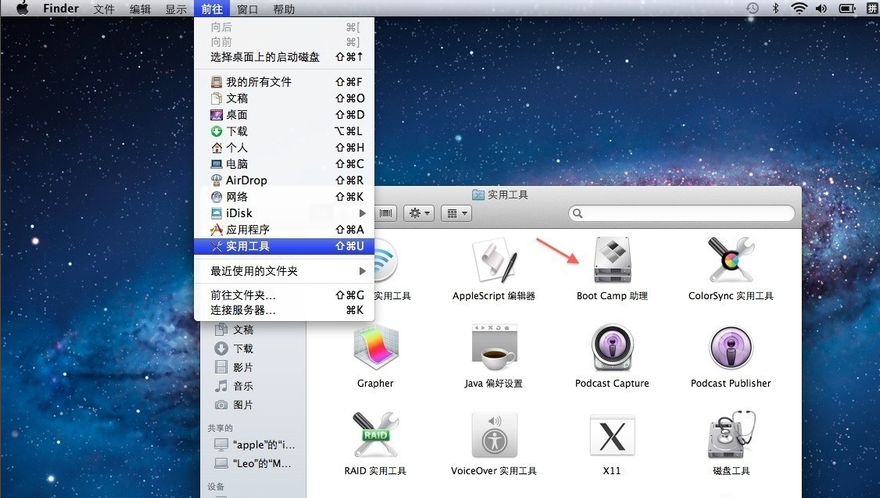Viewport: 880px width, 498px height.
Task: Select shared computer "Leo"的"M…
Action: coord(253,464)
